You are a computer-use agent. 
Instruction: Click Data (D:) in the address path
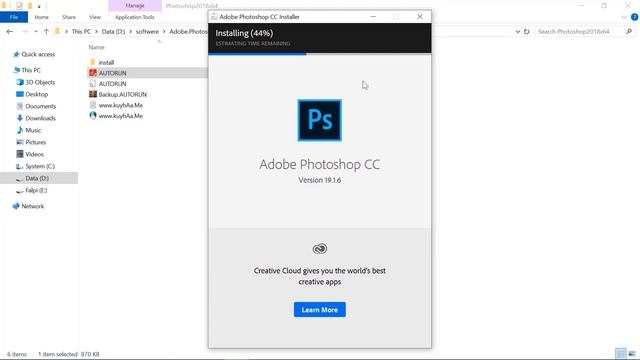click(113, 31)
